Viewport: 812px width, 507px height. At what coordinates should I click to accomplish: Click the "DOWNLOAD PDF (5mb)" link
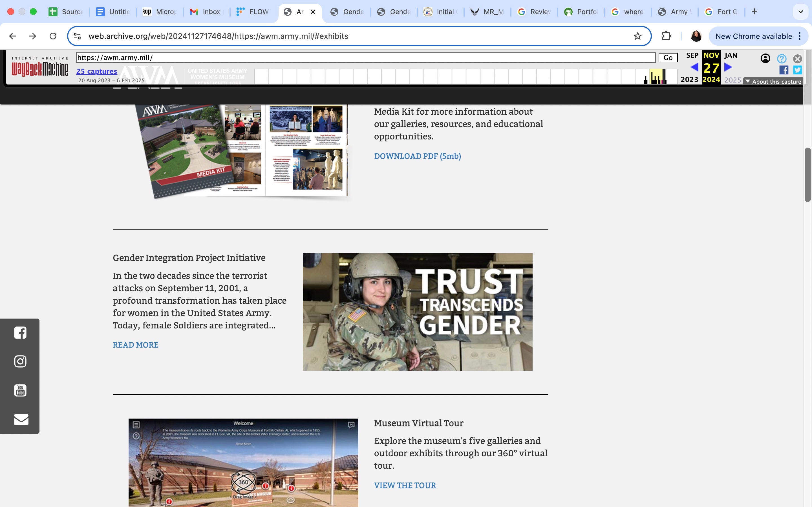417,156
